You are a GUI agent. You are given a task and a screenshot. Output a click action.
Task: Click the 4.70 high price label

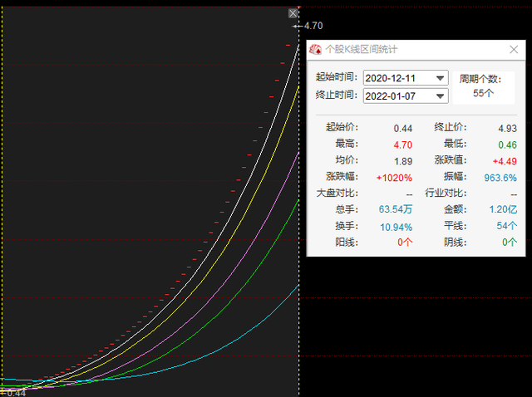pos(314,26)
